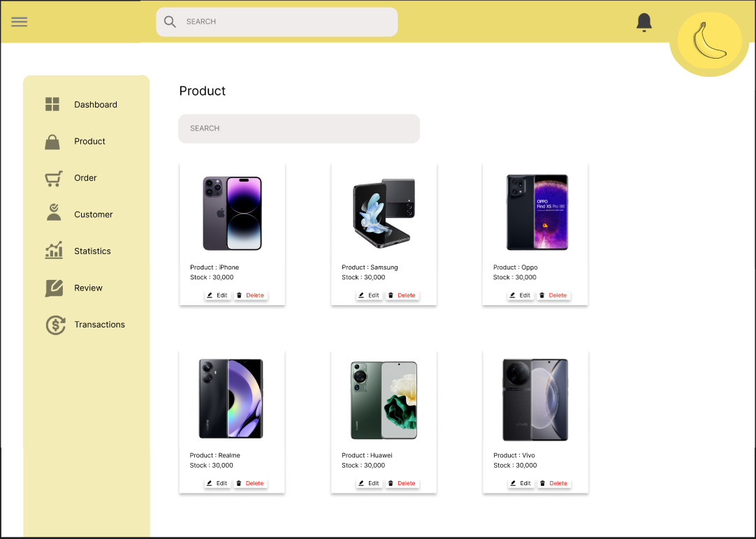Open the Dashboard section via its grid icon
The image size is (756, 539).
point(52,104)
